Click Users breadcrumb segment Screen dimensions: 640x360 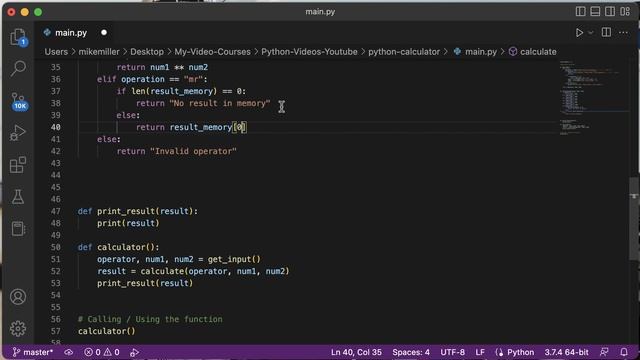coord(56,52)
